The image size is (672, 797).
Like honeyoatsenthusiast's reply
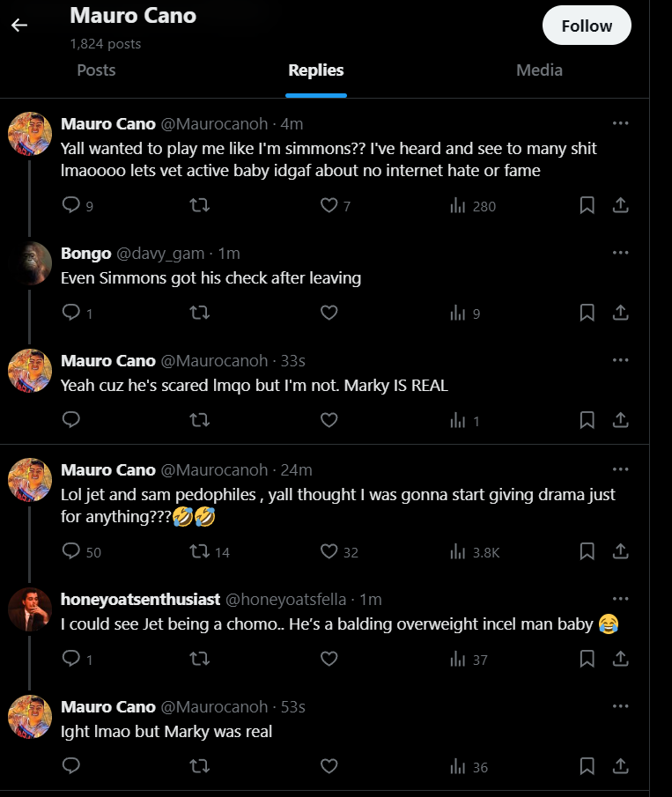(329, 659)
